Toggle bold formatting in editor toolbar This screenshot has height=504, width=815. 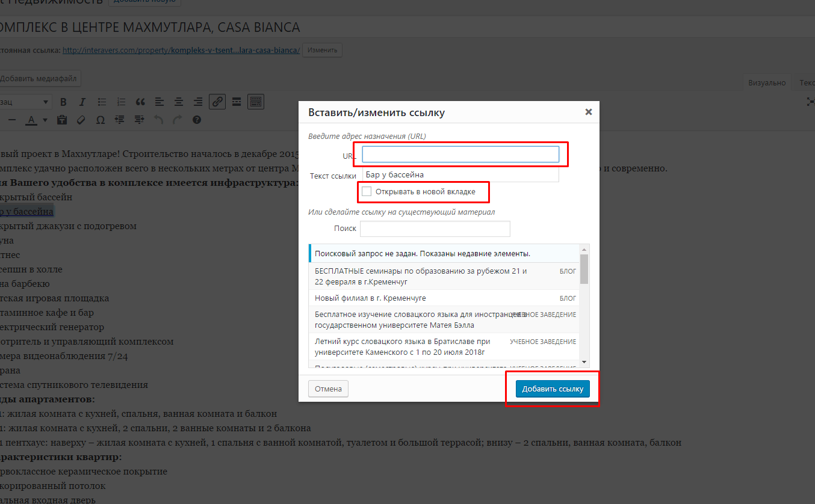point(63,102)
